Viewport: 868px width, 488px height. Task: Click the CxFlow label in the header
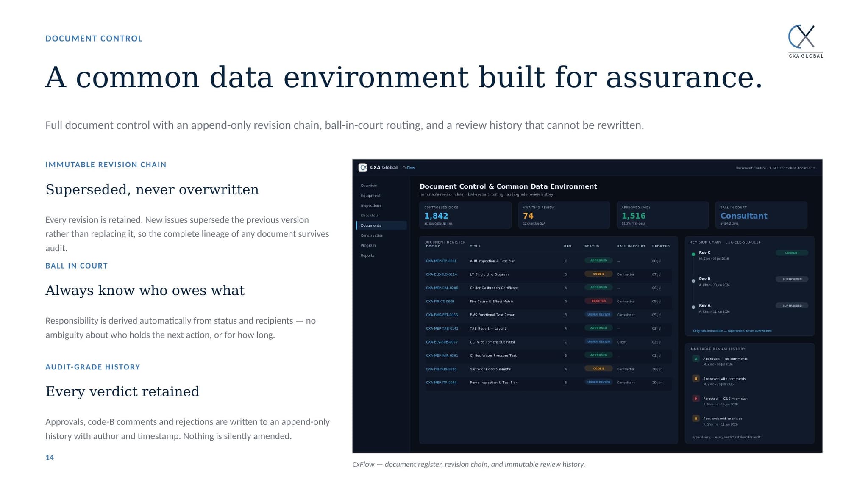409,168
